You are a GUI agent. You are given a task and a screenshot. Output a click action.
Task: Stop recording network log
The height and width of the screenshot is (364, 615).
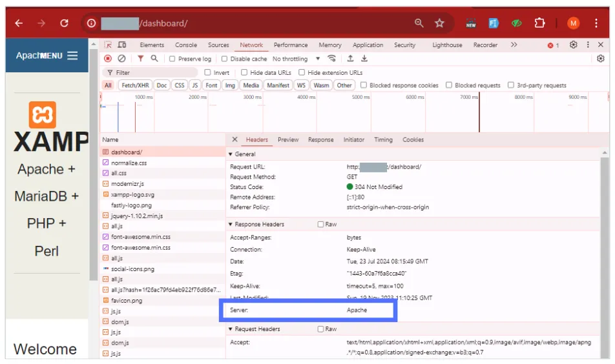(108, 58)
